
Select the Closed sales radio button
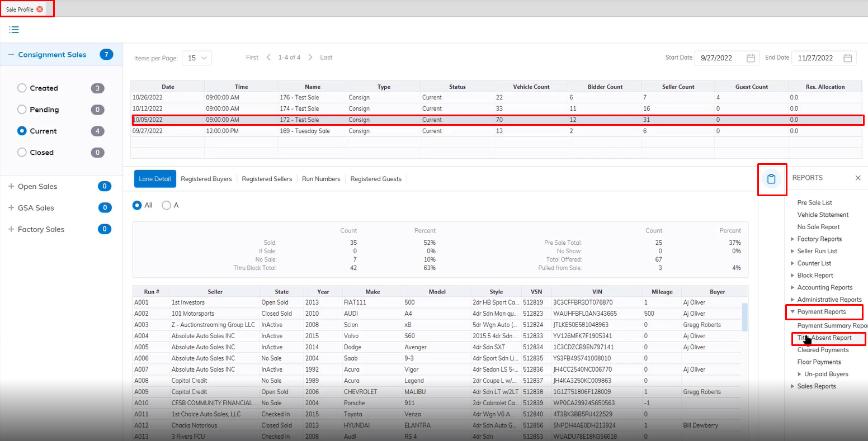[x=22, y=153]
